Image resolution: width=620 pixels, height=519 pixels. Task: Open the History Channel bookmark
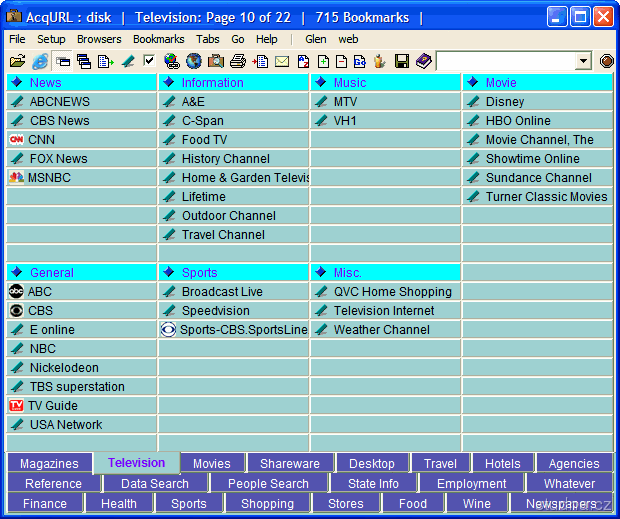pyautogui.click(x=225, y=159)
